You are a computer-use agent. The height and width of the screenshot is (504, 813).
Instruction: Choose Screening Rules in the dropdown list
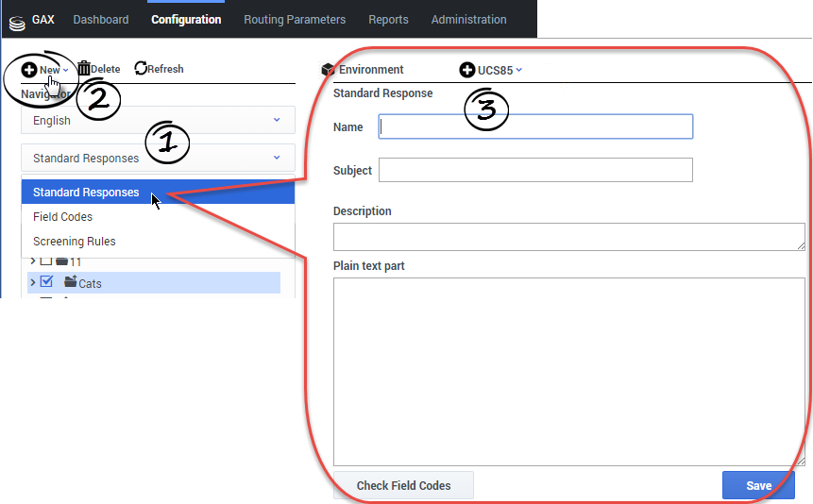(x=75, y=242)
